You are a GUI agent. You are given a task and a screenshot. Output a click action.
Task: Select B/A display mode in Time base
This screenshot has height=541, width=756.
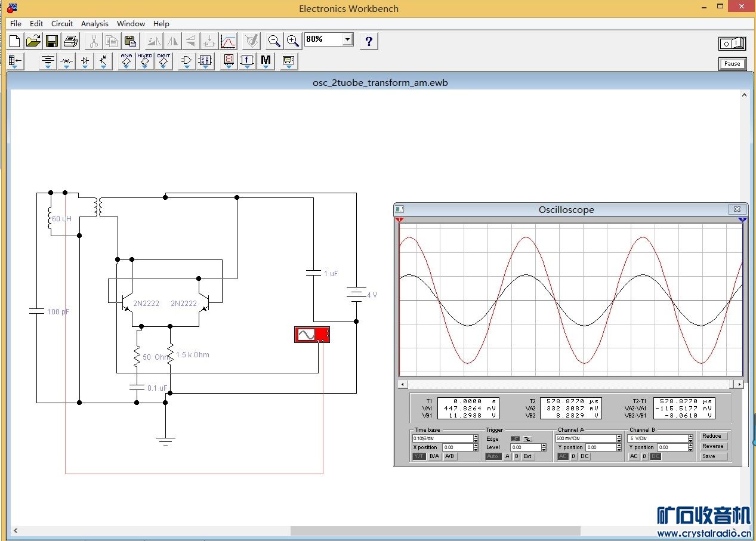(434, 456)
